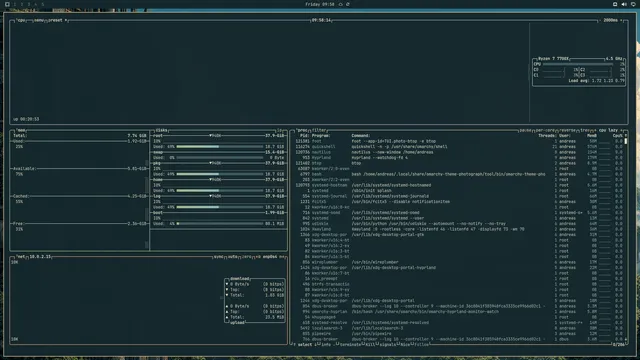Click the enp8s6 interface name
This screenshot has width=640, height=360.
click(270, 257)
